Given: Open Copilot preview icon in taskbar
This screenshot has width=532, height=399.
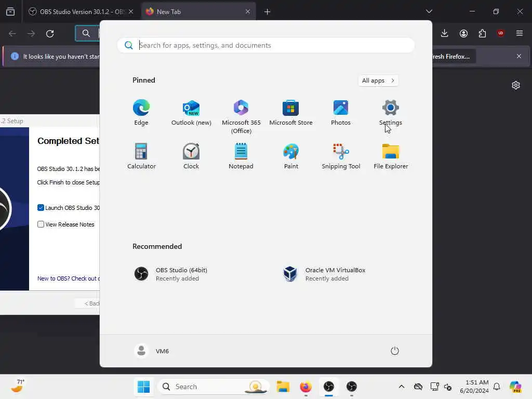Looking at the screenshot, I should pyautogui.click(x=515, y=387).
